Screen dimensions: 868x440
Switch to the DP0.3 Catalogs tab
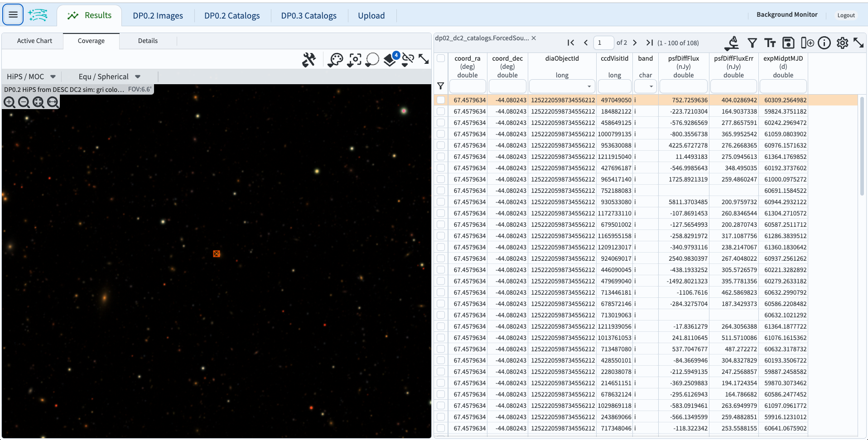(x=309, y=15)
